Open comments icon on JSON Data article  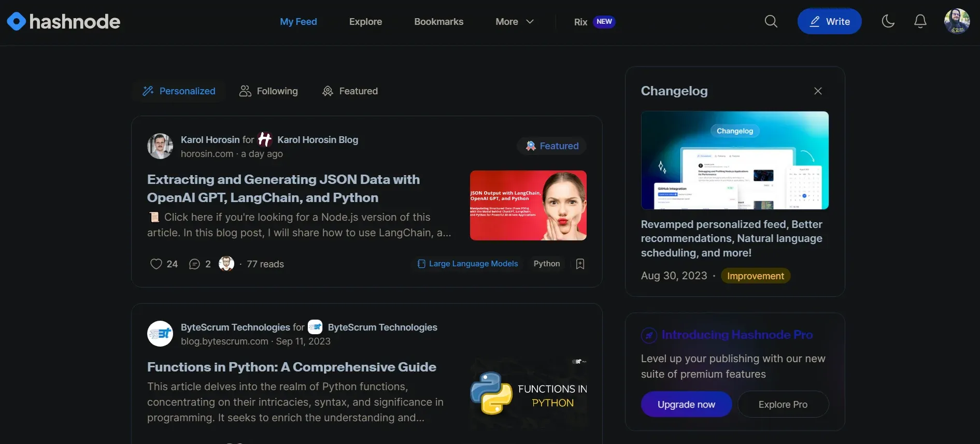click(x=194, y=264)
